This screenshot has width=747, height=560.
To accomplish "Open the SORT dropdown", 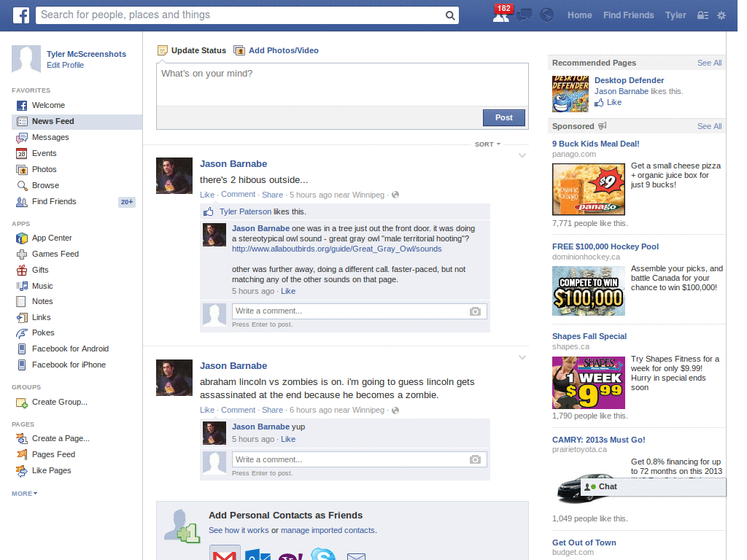I will pos(487,144).
